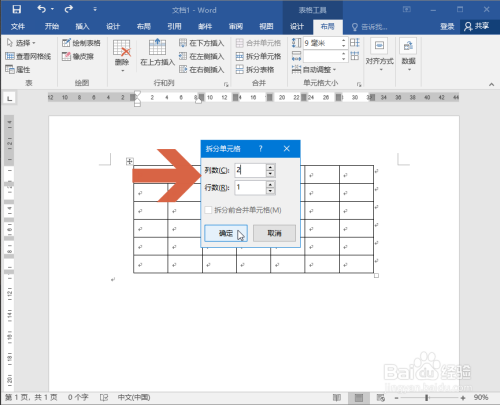Switch to the 视图 tab

coord(266,27)
